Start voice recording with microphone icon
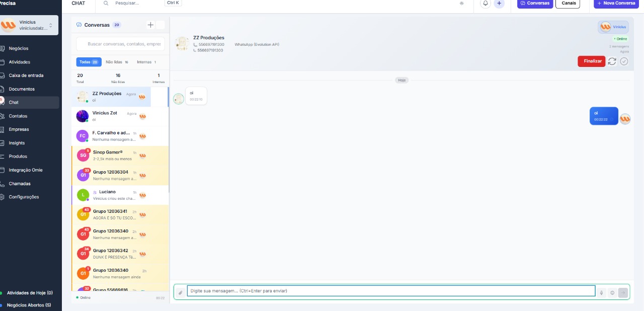Screen dimensions: 644x311 (x=601, y=292)
